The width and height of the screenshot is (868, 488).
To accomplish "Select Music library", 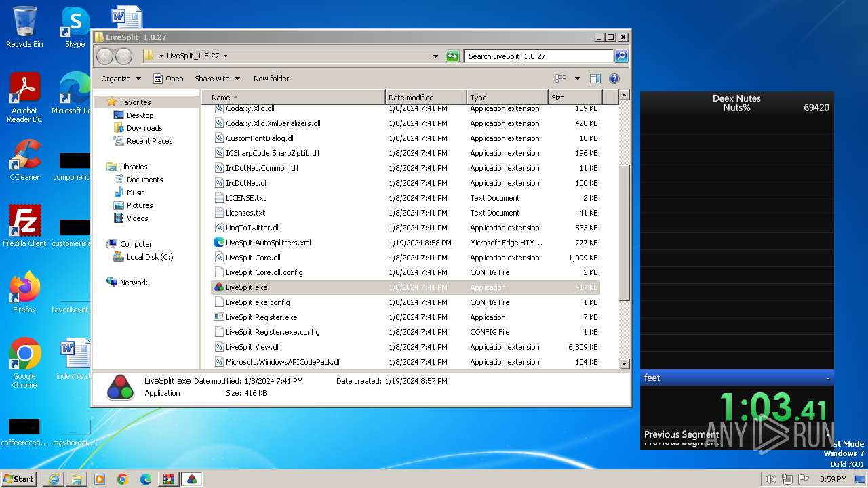I will tap(136, 192).
